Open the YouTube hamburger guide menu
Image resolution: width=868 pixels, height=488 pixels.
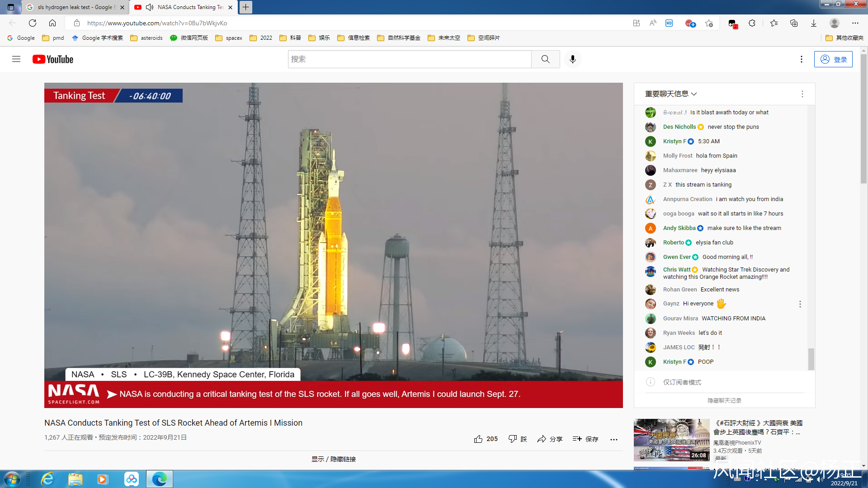16,59
